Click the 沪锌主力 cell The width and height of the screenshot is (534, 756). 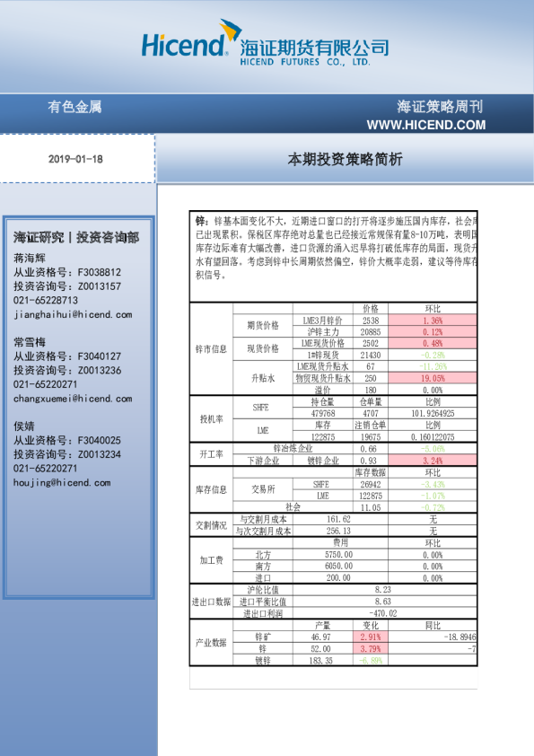(323, 332)
